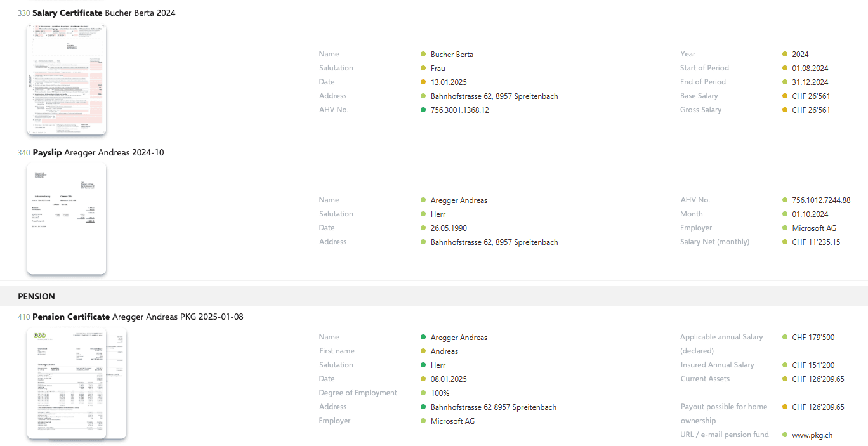
Task: Select the Salary Certificate address Bahnhofstrasse value
Action: (x=494, y=96)
